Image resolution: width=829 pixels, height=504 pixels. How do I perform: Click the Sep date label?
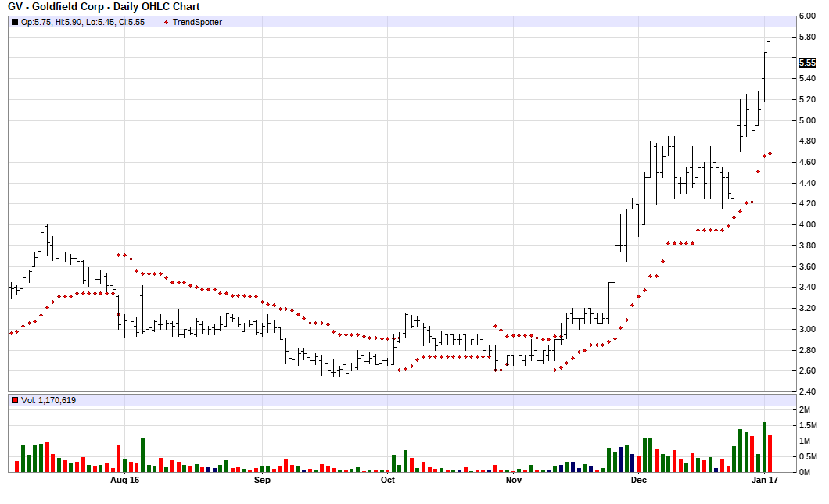pos(262,480)
